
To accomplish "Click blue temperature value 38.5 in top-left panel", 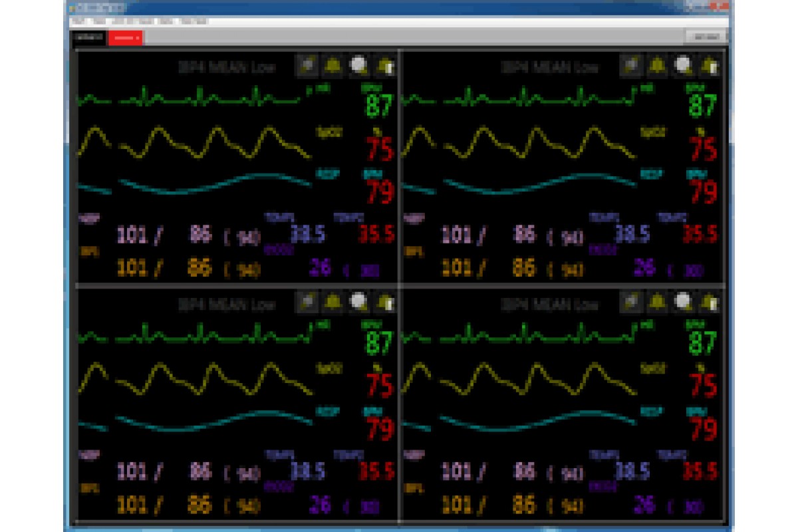I will [307, 233].
